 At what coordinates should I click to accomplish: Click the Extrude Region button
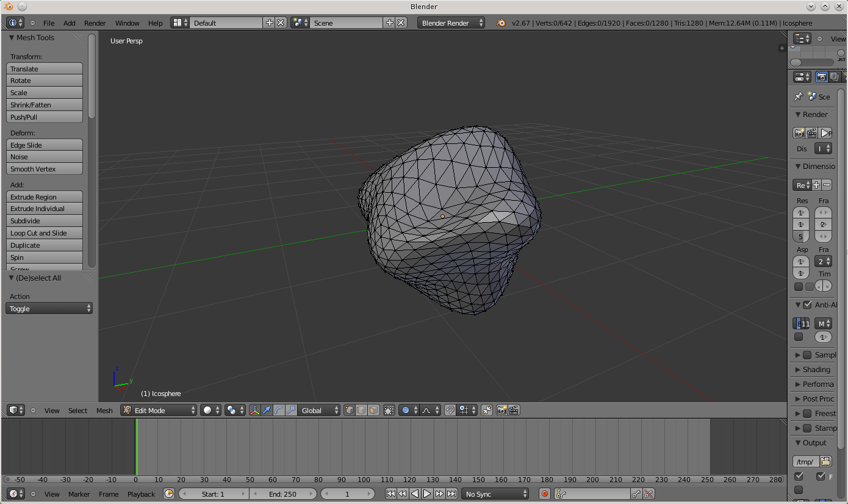click(45, 197)
